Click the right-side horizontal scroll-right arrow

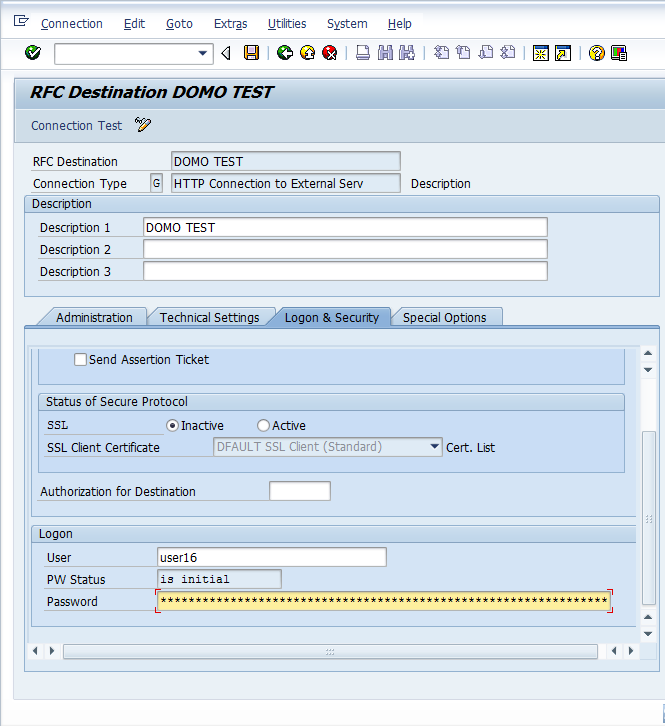click(x=631, y=651)
